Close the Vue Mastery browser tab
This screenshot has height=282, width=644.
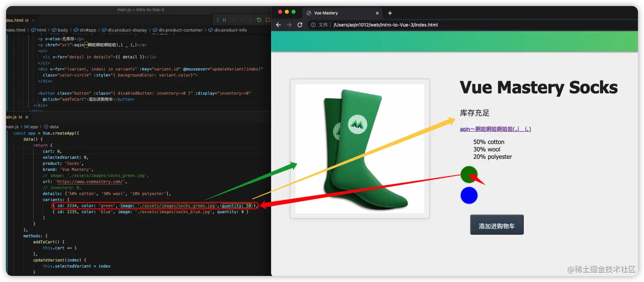(x=377, y=13)
